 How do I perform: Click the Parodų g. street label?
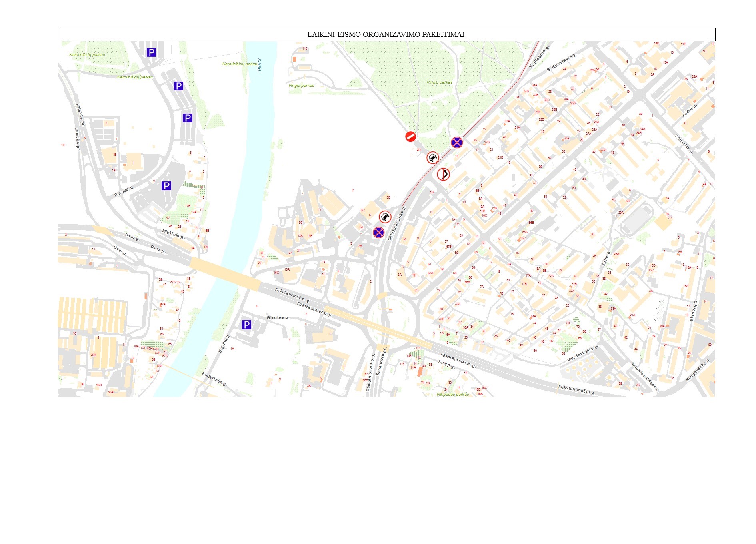click(x=124, y=191)
